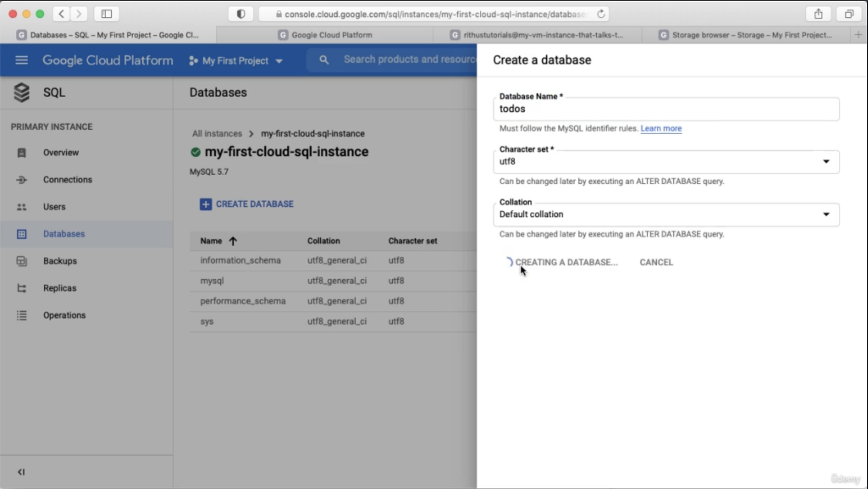Image resolution: width=868 pixels, height=489 pixels.
Task: Open Backups in the SQL sidebar
Action: [87, 261]
